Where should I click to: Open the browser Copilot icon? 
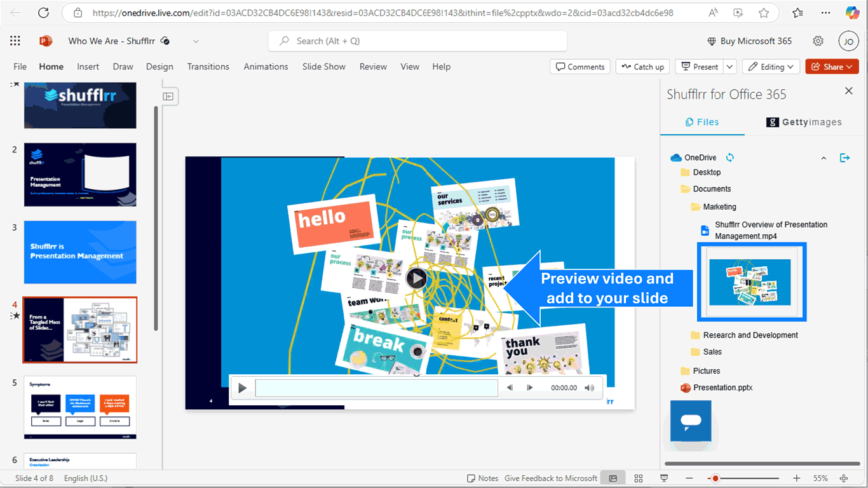852,13
